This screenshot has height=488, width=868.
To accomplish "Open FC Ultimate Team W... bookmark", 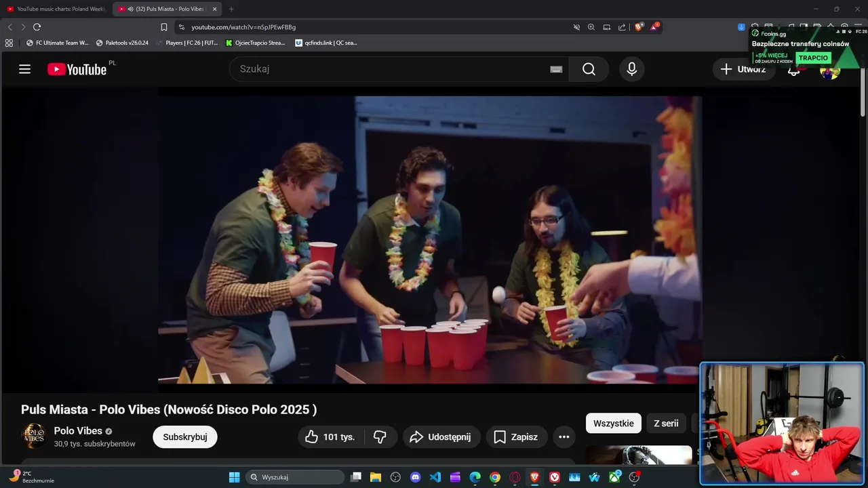I will tap(58, 43).
